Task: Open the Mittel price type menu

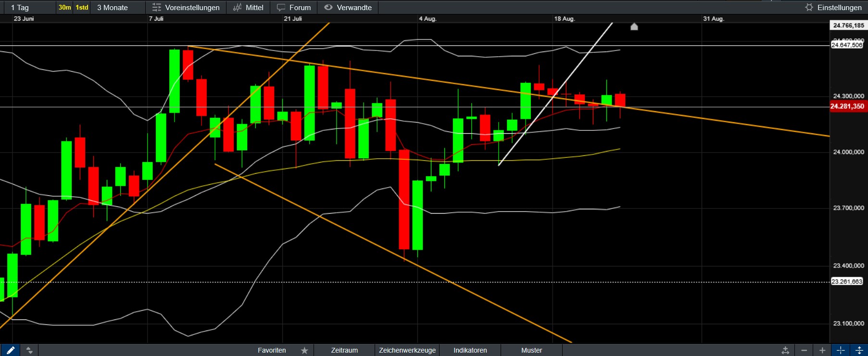Action: (x=248, y=7)
